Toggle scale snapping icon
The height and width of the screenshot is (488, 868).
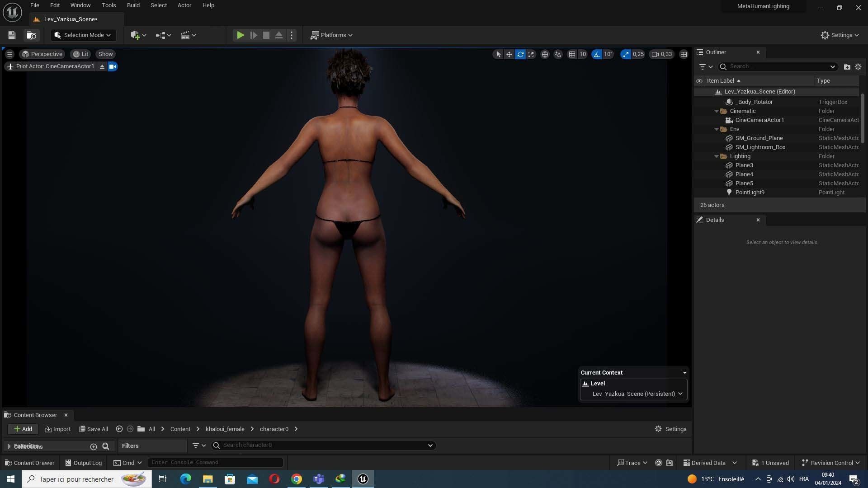click(626, 54)
